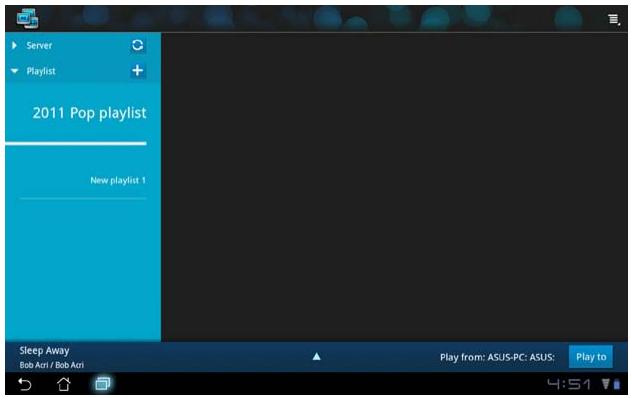The height and width of the screenshot is (398, 631).
Task: Tap the Wi-Fi signal status icon
Action: click(x=606, y=384)
